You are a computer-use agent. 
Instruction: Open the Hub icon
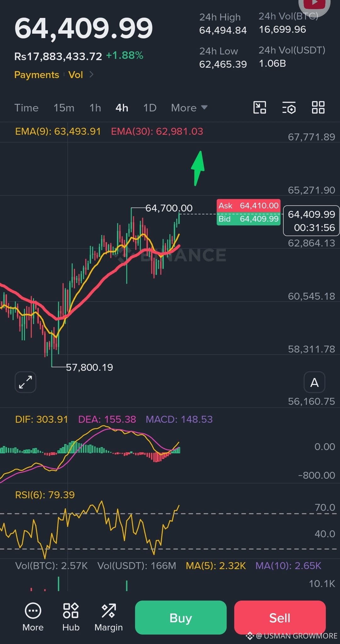click(x=71, y=617)
